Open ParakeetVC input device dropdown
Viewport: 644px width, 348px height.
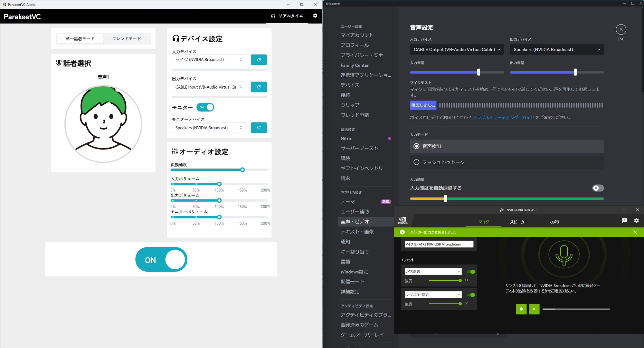pos(209,60)
